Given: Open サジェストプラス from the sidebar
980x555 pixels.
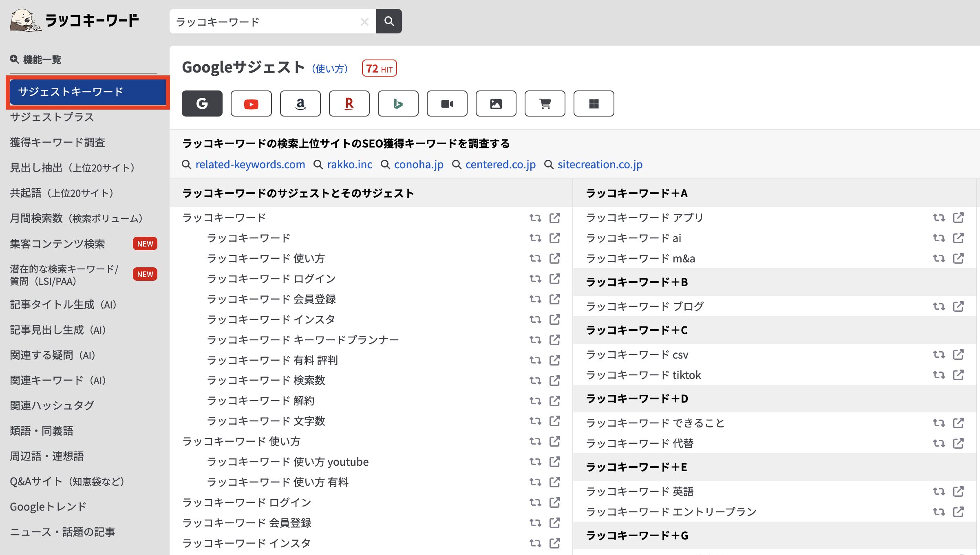Looking at the screenshot, I should (x=52, y=117).
